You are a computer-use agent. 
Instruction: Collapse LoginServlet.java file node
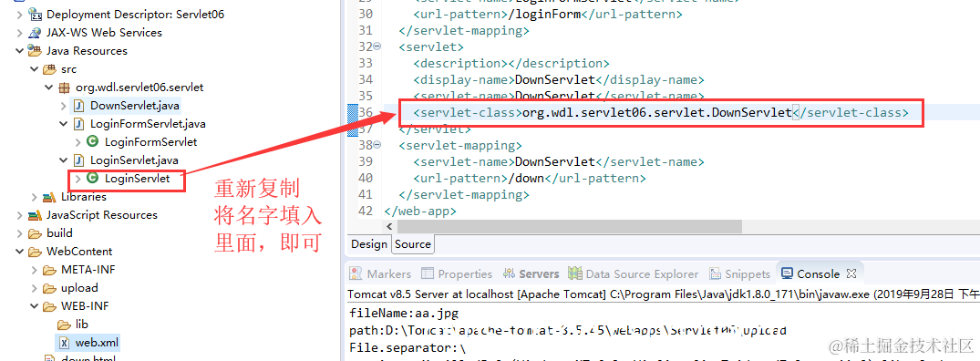[x=63, y=160]
